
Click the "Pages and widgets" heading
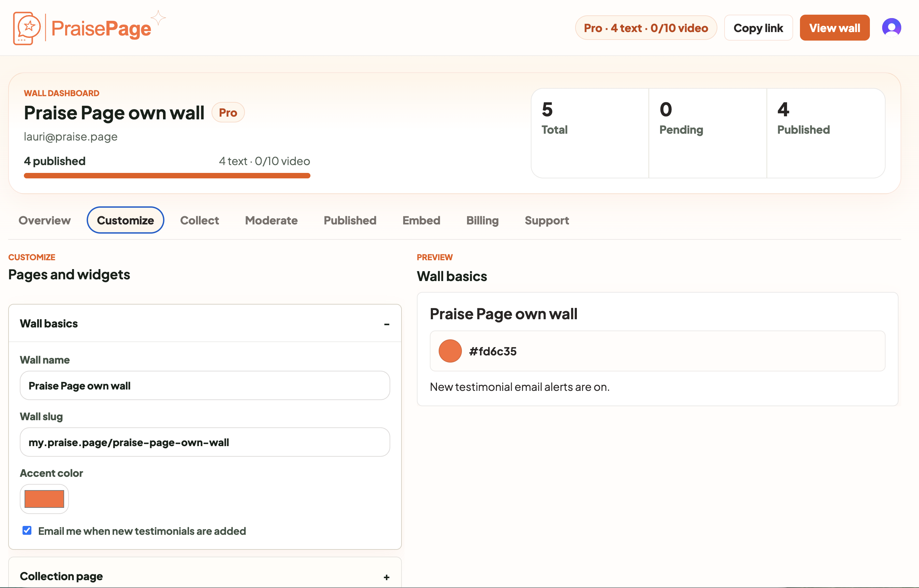(x=69, y=275)
